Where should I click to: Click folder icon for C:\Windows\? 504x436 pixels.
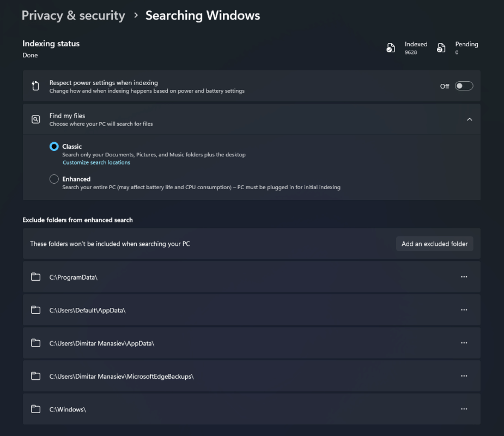[35, 409]
